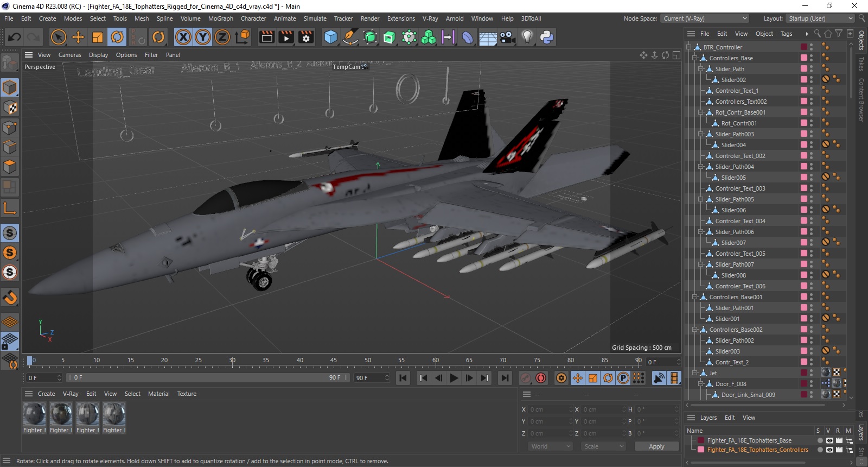
Task: Open the World coordinate dropdown
Action: click(x=551, y=446)
